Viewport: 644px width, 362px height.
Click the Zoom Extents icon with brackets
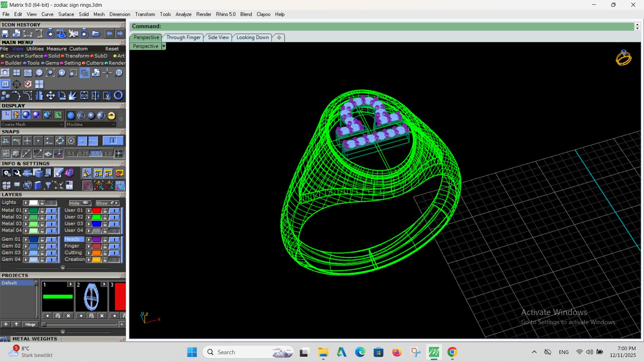point(50,73)
